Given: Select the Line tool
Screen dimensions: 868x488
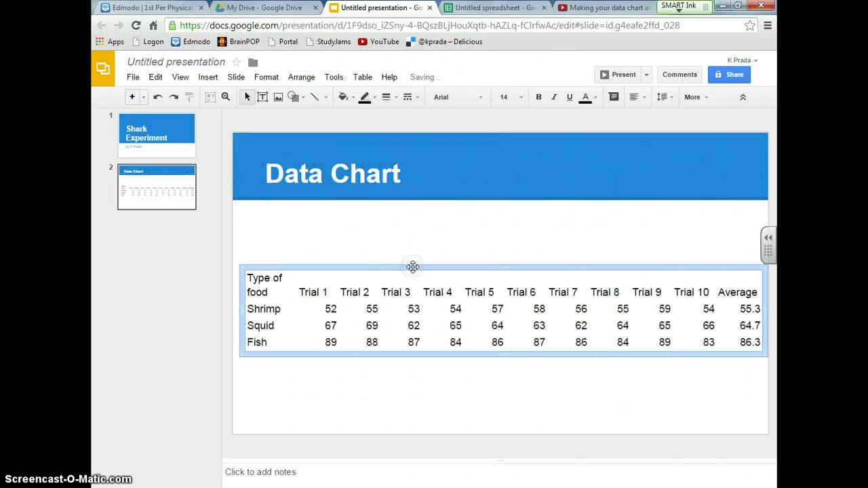Looking at the screenshot, I should pos(315,97).
